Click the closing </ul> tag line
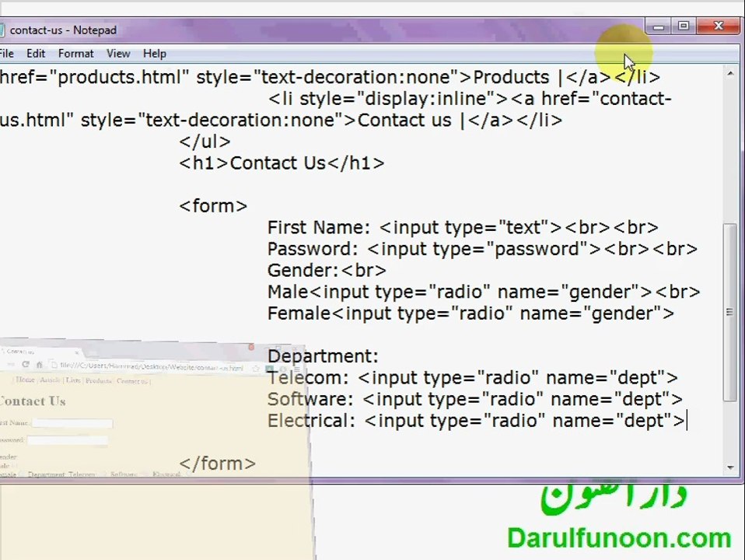This screenshot has width=745, height=560. [205, 142]
